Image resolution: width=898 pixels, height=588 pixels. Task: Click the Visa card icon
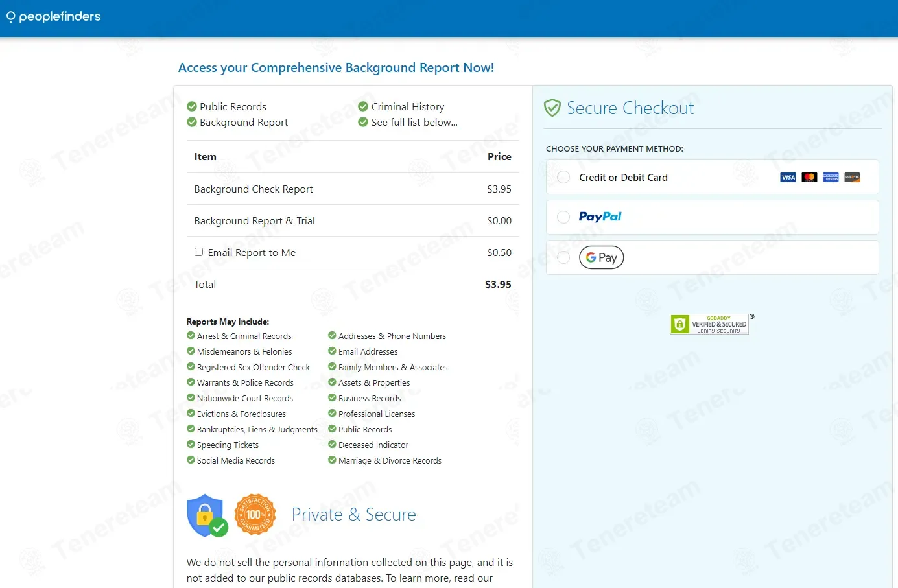(788, 178)
